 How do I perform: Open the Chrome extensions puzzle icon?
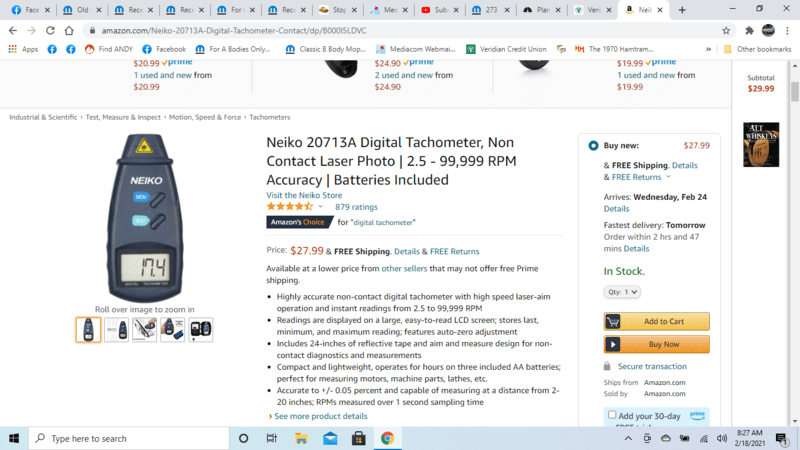pyautogui.click(x=748, y=30)
